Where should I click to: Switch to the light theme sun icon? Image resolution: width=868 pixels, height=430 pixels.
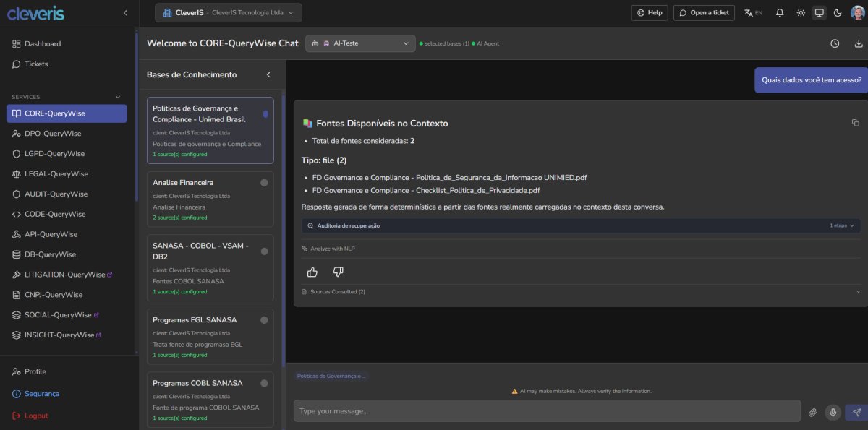click(x=801, y=12)
